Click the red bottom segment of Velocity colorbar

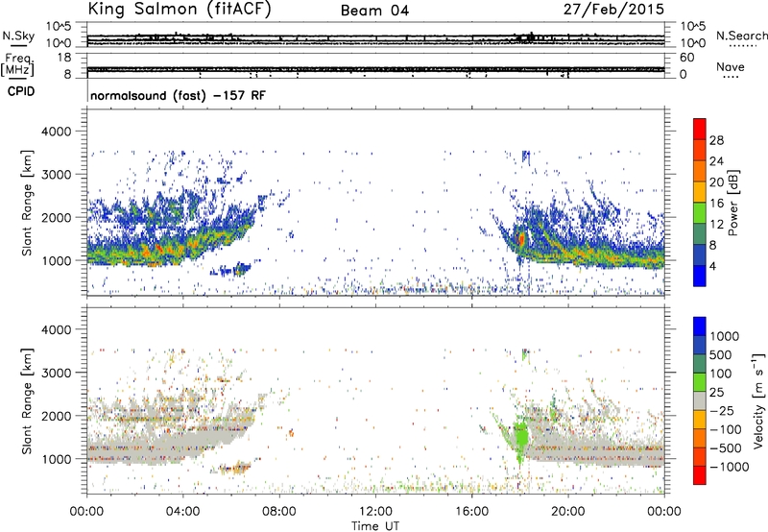tap(700, 475)
